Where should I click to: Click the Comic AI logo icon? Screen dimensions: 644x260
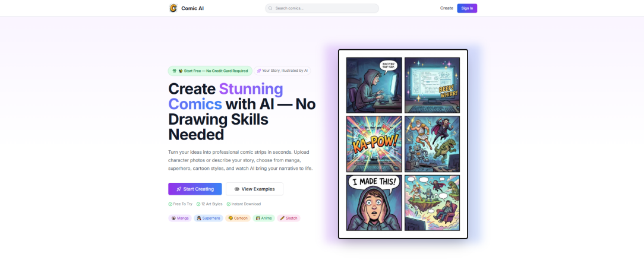point(173,8)
